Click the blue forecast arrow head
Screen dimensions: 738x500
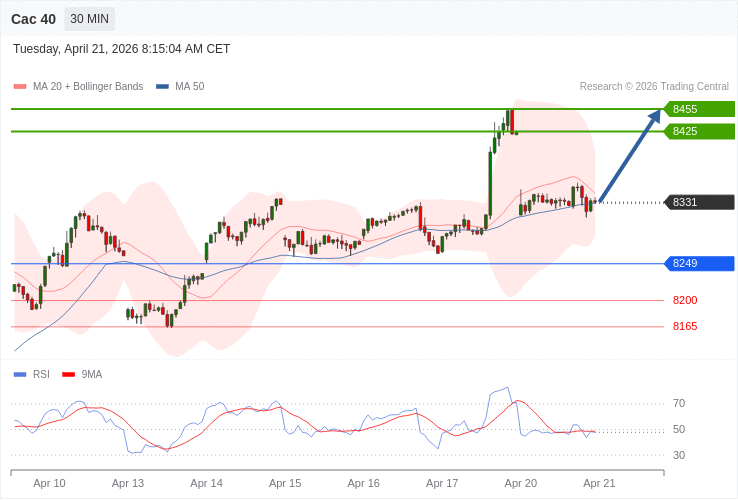click(654, 116)
